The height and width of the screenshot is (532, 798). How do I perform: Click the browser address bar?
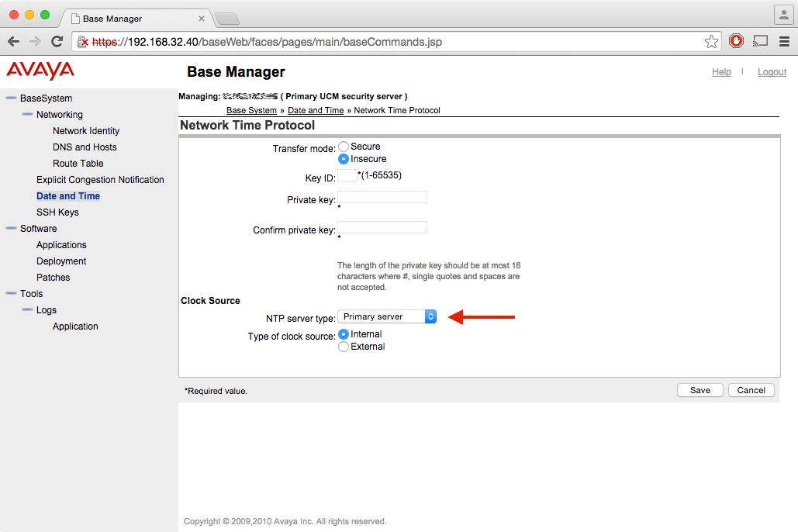397,42
